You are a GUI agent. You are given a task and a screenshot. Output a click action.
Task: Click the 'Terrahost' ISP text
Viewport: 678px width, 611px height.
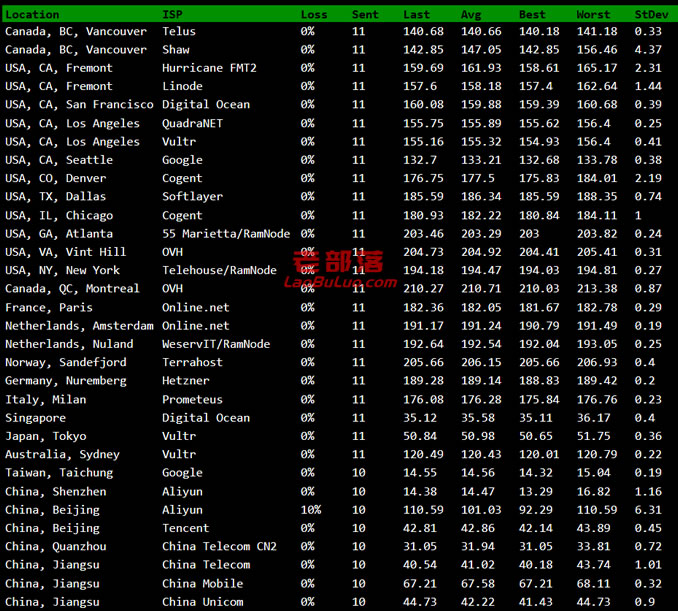192,362
